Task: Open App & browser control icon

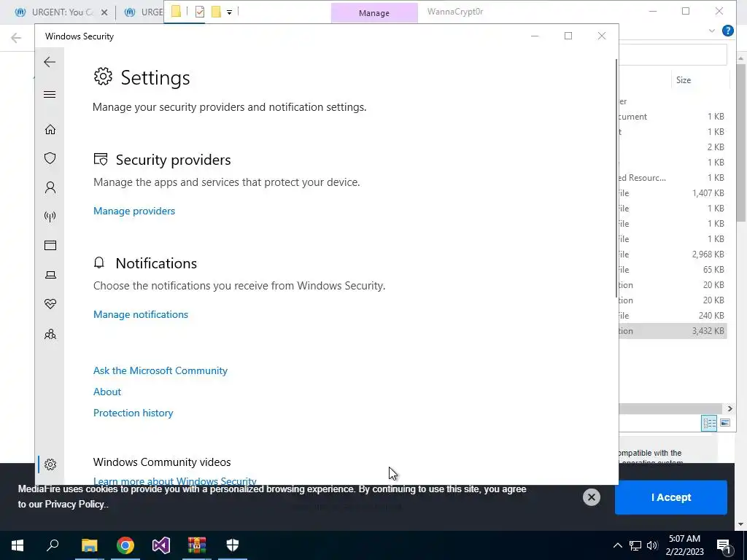Action: (x=50, y=245)
